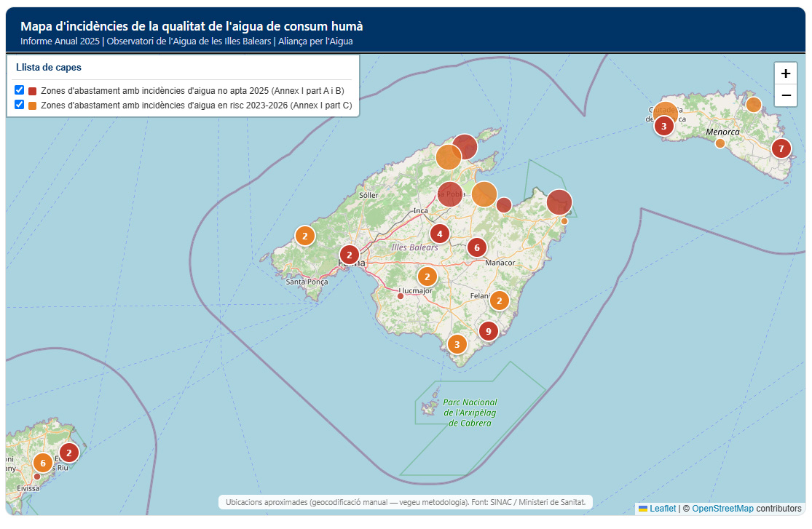Click the Menorca island label

pos(722,132)
